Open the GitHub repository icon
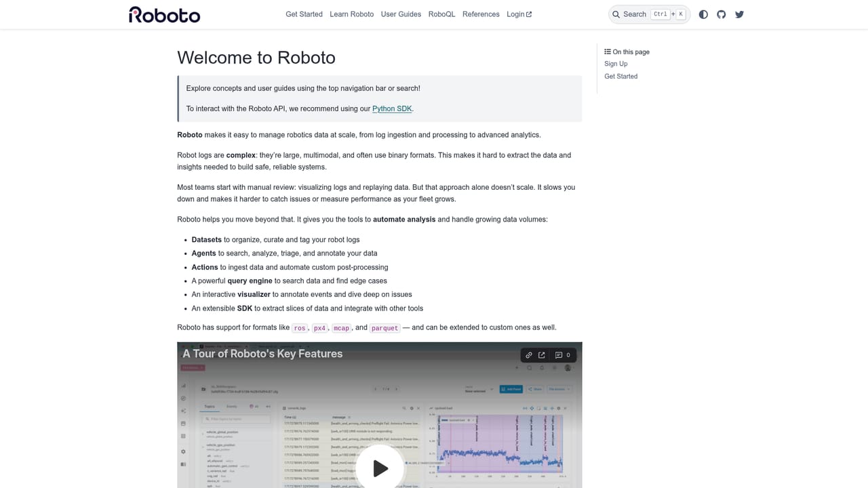The width and height of the screenshot is (868, 488). [722, 14]
